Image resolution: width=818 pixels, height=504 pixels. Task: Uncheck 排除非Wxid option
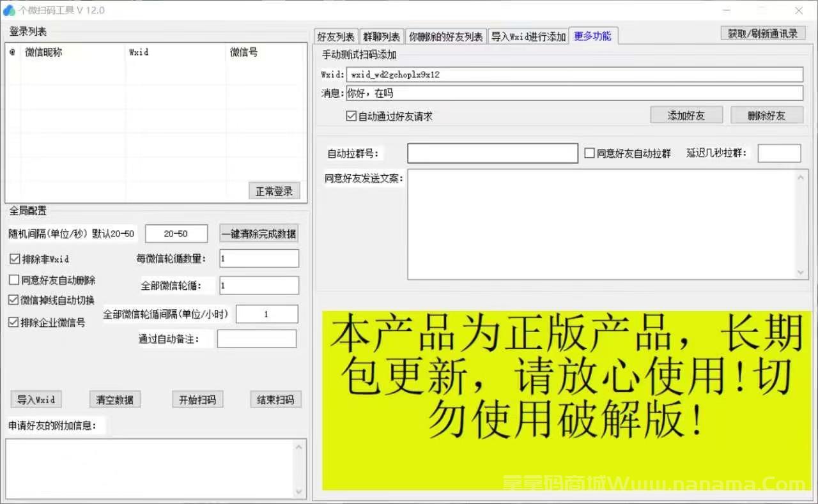[x=13, y=259]
